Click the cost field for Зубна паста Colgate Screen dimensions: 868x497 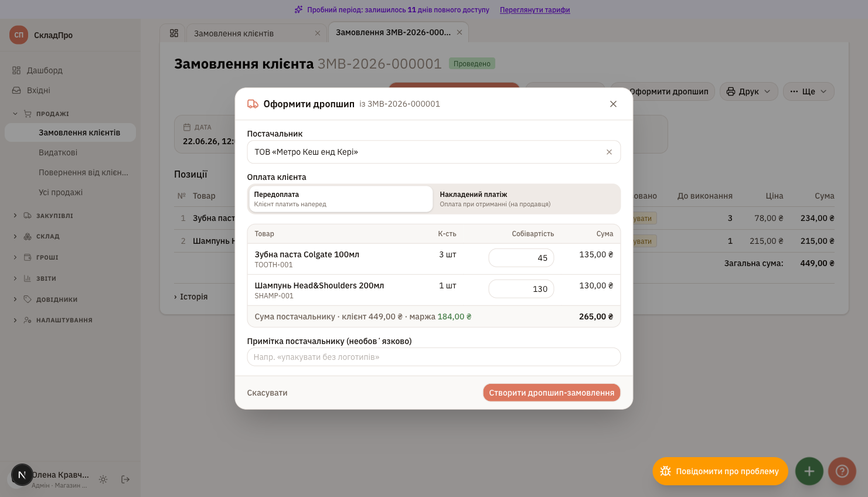pos(521,258)
